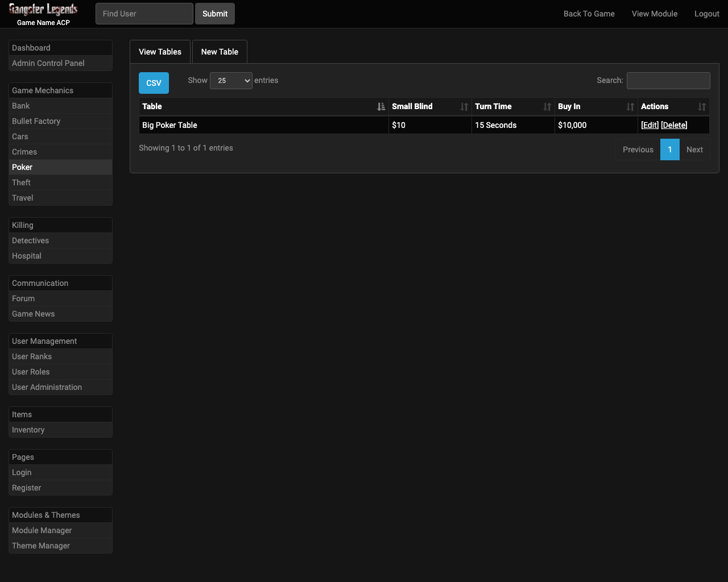Click the Logout link

(706, 14)
